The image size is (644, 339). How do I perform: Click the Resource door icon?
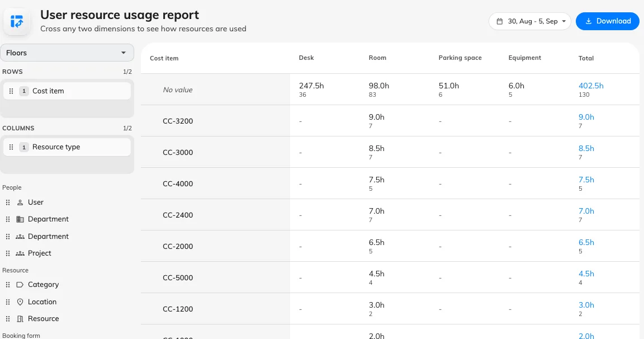point(20,318)
